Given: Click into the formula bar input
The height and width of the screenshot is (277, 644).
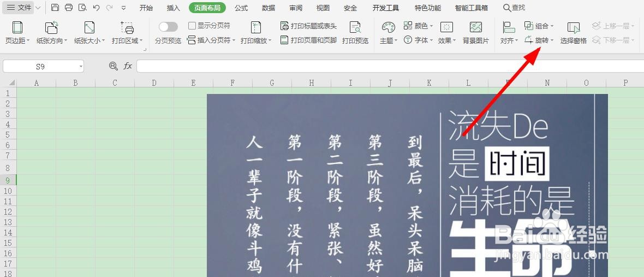Looking at the screenshot, I should (390, 66).
